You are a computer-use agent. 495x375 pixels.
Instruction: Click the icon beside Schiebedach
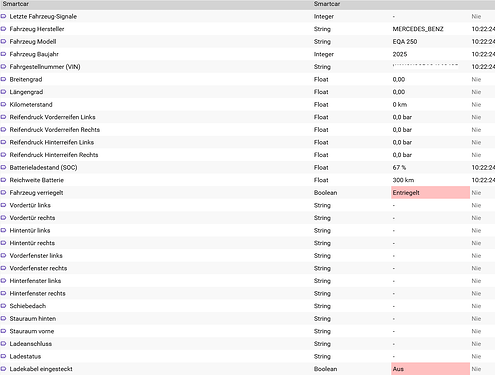coord(3,306)
